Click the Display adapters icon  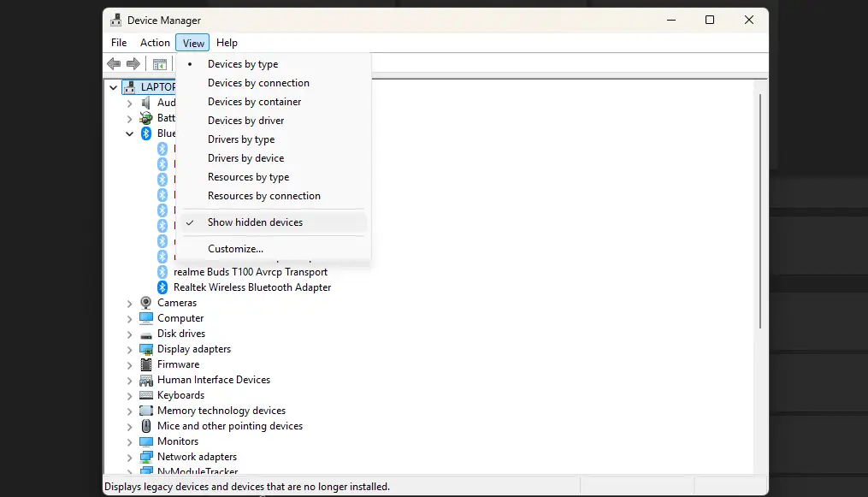[145, 349]
